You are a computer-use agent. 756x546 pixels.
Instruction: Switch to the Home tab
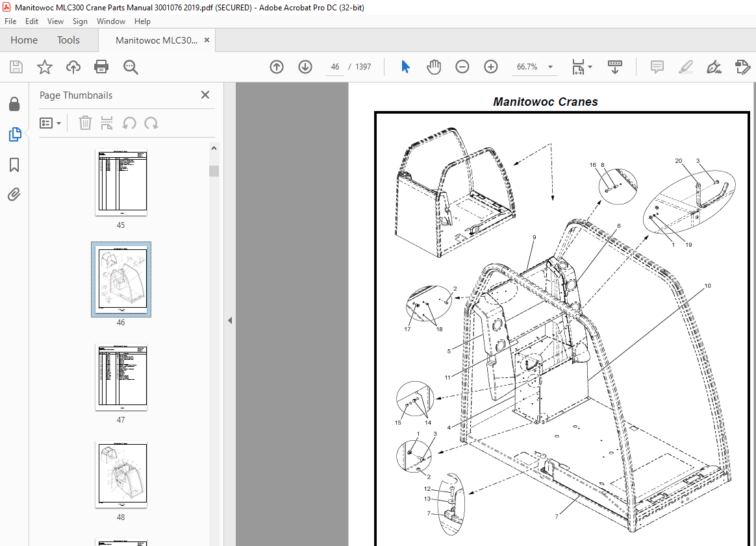24,40
